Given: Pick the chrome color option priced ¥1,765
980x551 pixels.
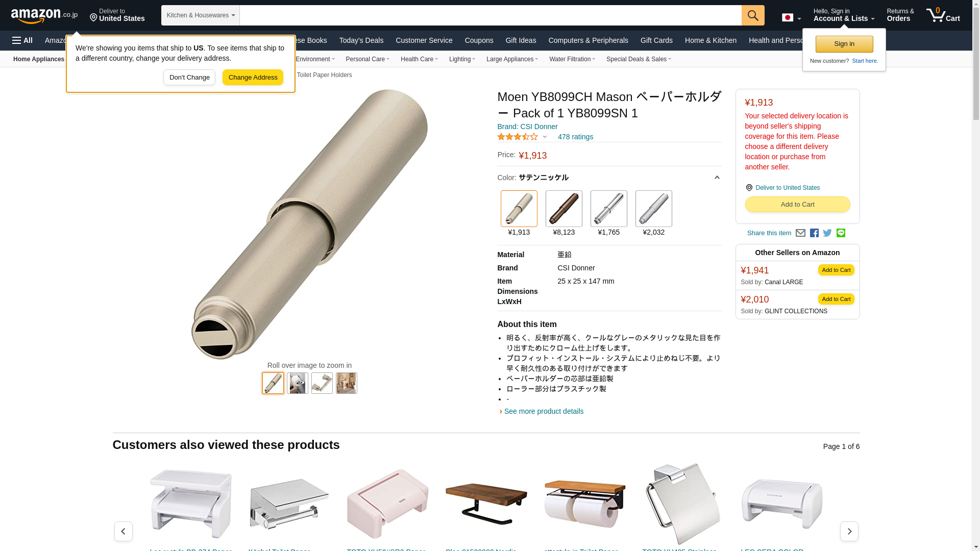Looking at the screenshot, I should pyautogui.click(x=609, y=209).
